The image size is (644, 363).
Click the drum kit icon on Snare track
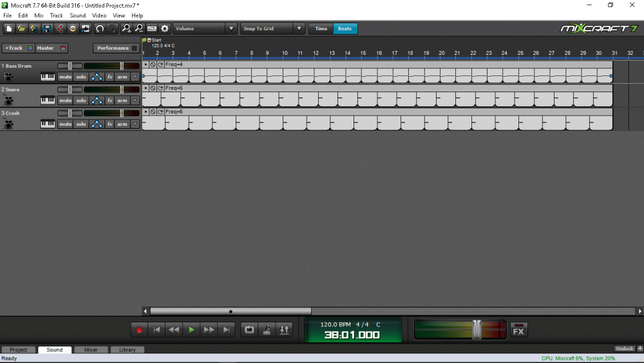tap(8, 101)
